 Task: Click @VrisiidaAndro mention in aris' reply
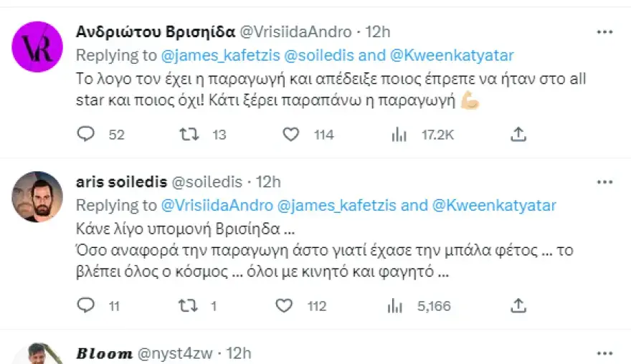click(218, 205)
